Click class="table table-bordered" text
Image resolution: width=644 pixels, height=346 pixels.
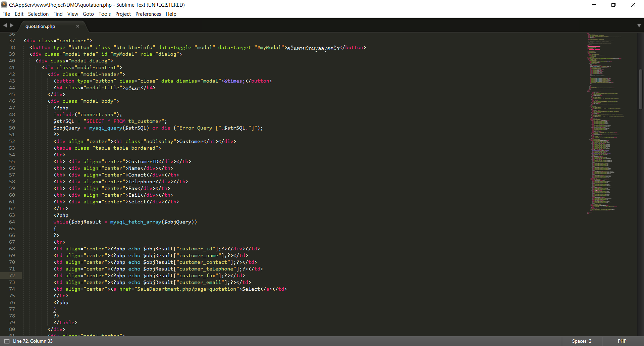pos(116,148)
